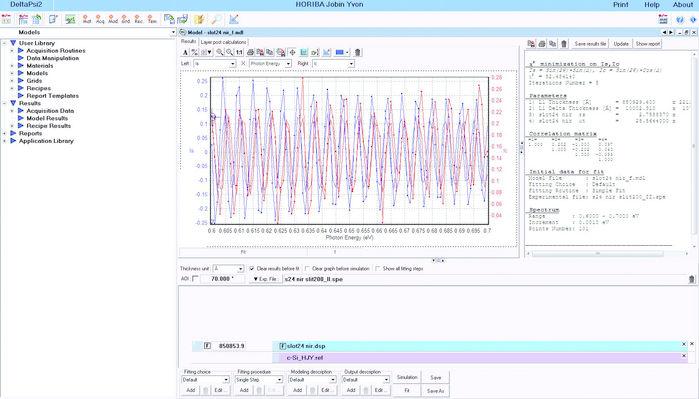This screenshot has width=699, height=399.
Task: Click the blue diagonal-arrow chart icon in the main toolbar
Action: tap(234, 19)
